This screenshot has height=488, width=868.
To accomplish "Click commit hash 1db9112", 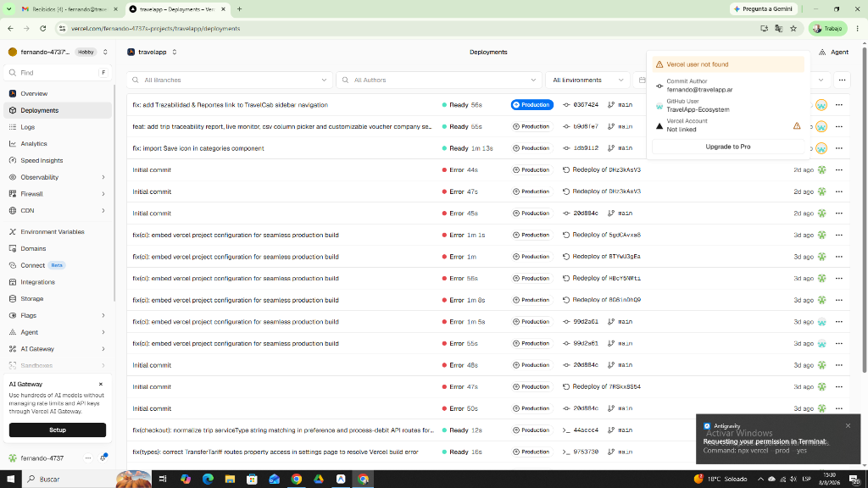I will click(x=586, y=148).
